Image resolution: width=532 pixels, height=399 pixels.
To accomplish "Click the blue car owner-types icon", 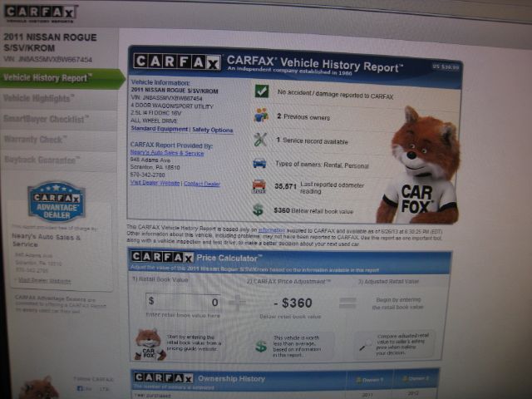I will coord(259,164).
